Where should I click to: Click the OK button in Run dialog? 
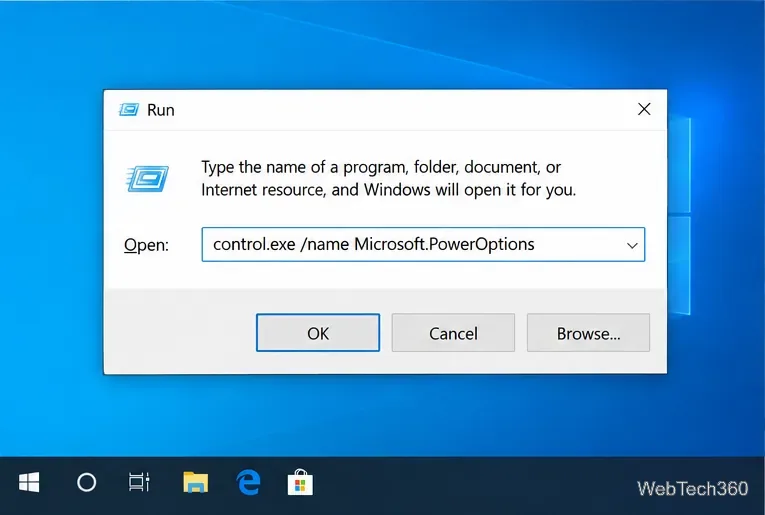(318, 333)
